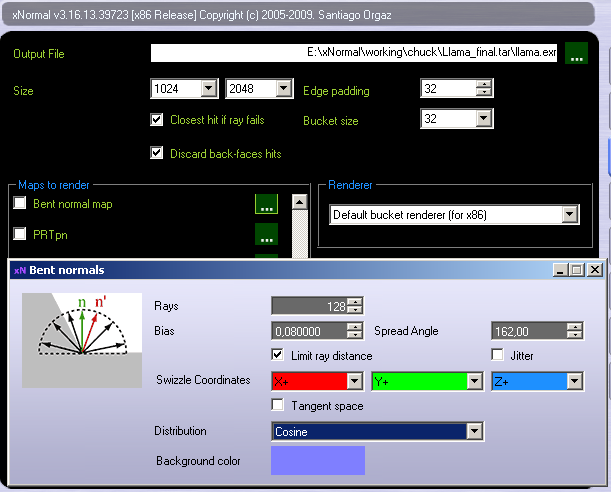Image resolution: width=611 pixels, height=492 pixels.
Task: Enable the Bent normal map checkbox
Action: pyautogui.click(x=20, y=204)
